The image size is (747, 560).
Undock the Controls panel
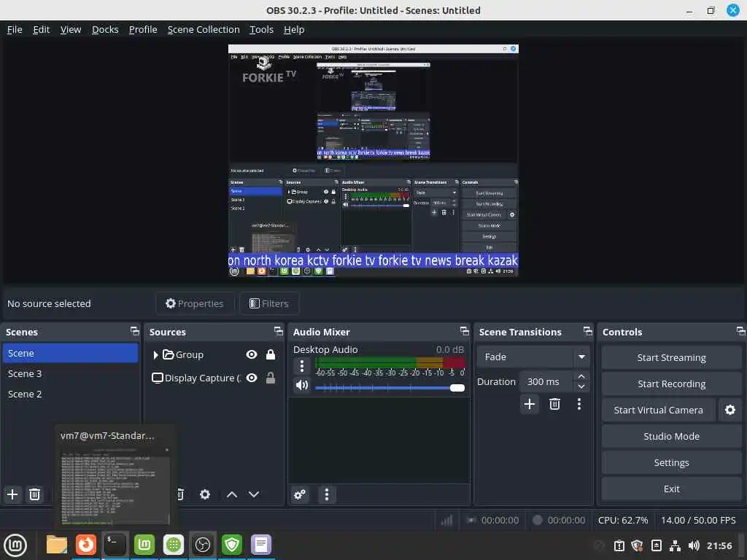740,331
